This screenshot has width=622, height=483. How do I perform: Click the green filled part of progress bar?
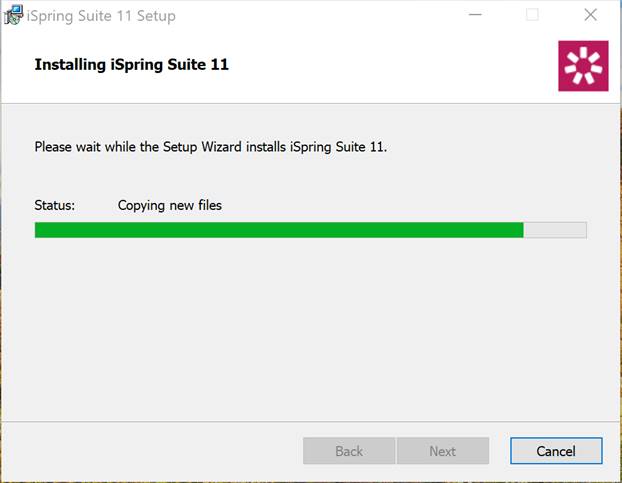coord(279,230)
